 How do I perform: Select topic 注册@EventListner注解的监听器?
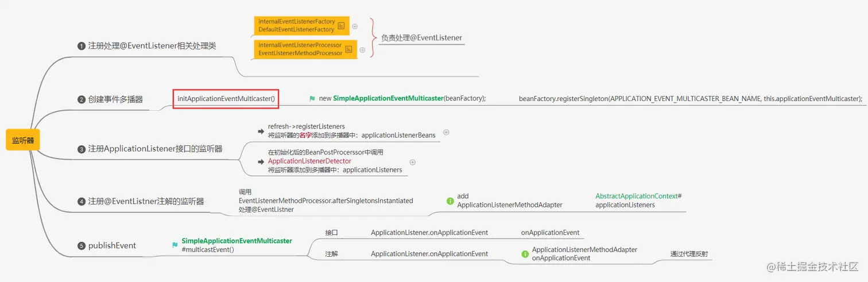(x=146, y=202)
